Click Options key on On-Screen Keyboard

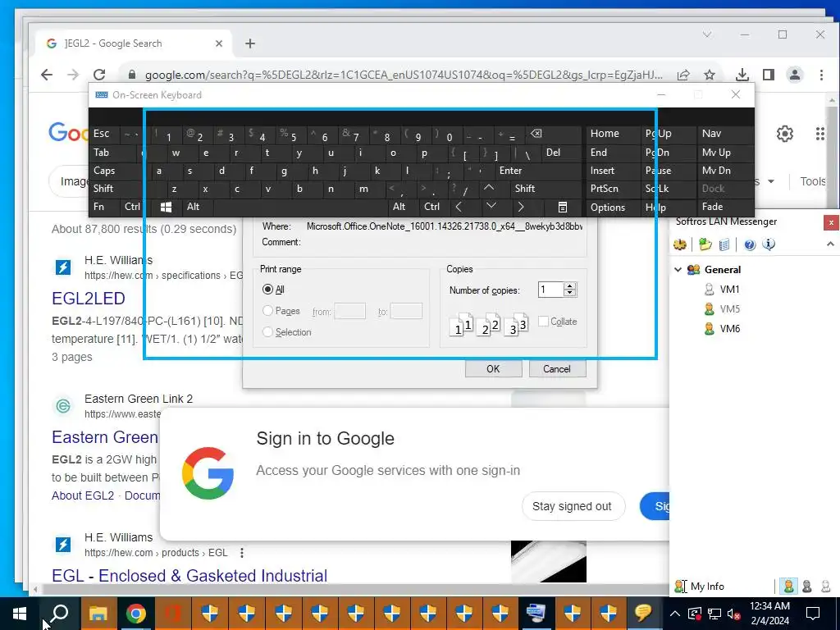(x=608, y=208)
